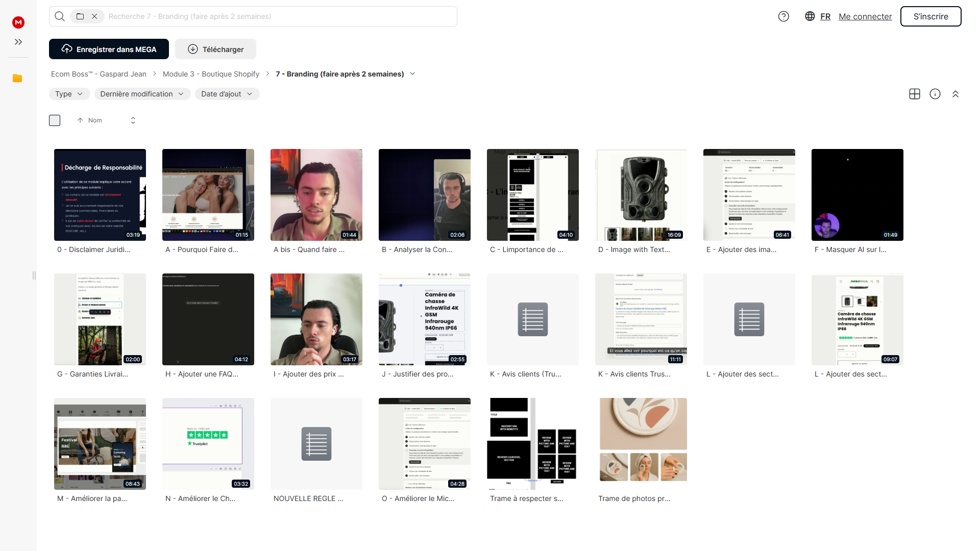Open F - Masquer AI sur I... video thumbnail
This screenshot has width=980, height=551.
[x=857, y=195]
